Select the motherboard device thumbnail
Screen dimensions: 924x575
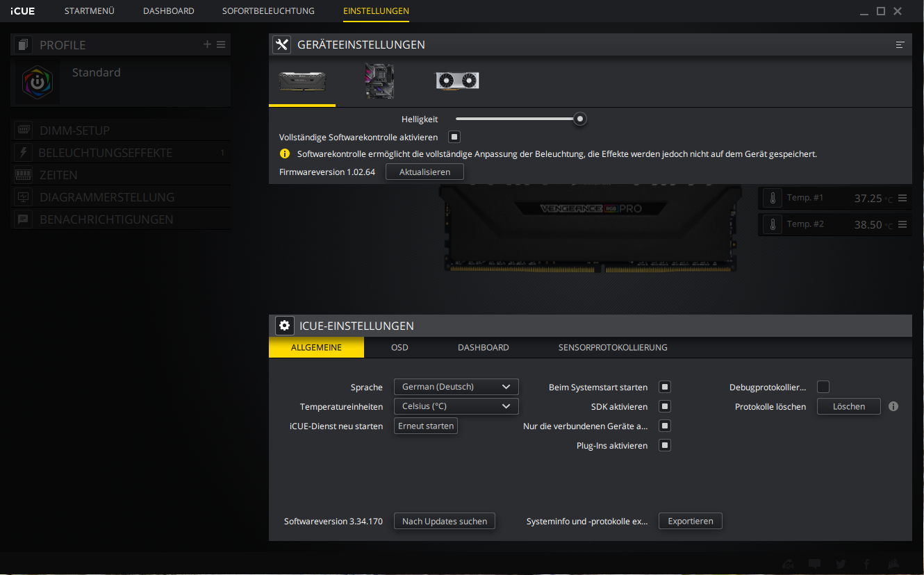[x=379, y=81]
